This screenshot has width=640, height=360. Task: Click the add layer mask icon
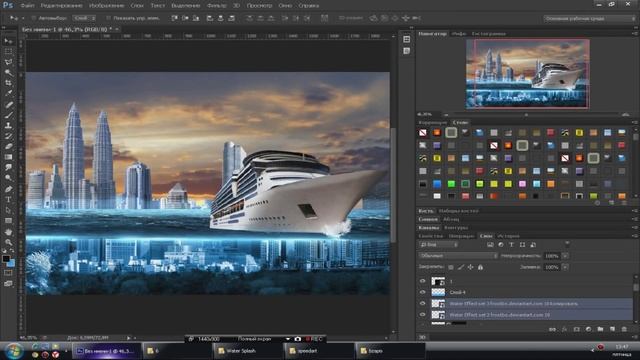click(576, 329)
